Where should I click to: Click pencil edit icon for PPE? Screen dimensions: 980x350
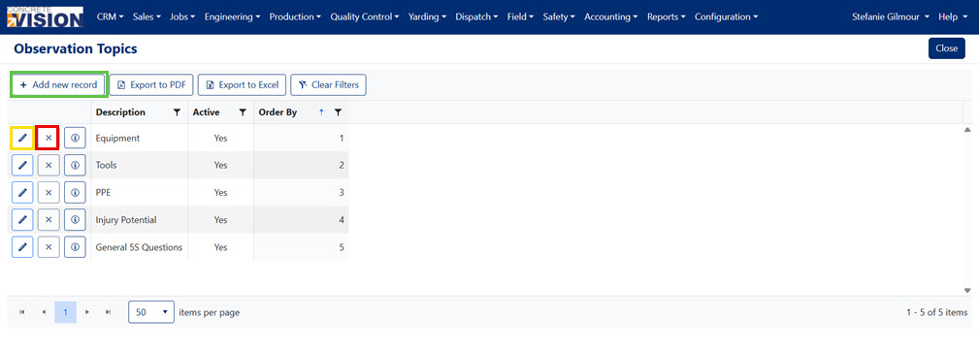pos(22,193)
